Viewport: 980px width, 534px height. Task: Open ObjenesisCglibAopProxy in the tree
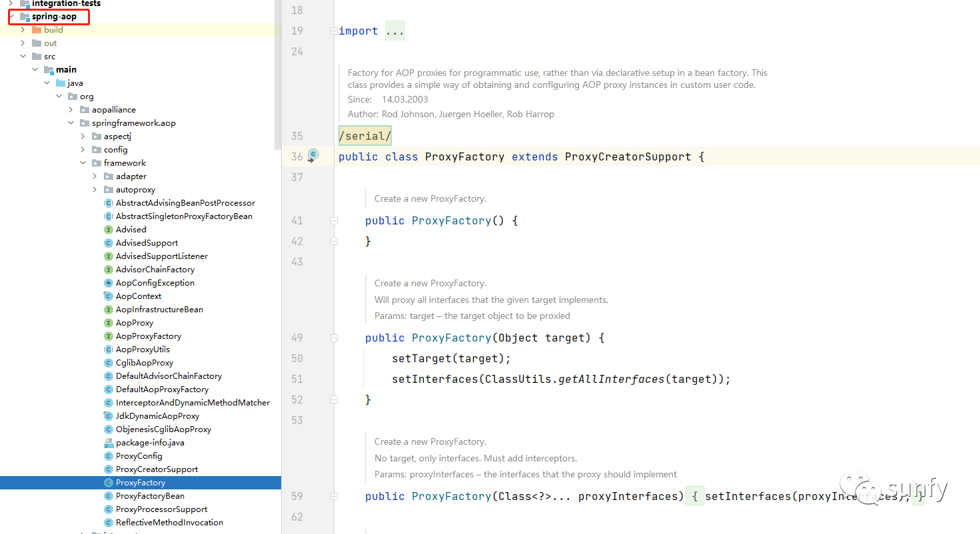tap(163, 429)
